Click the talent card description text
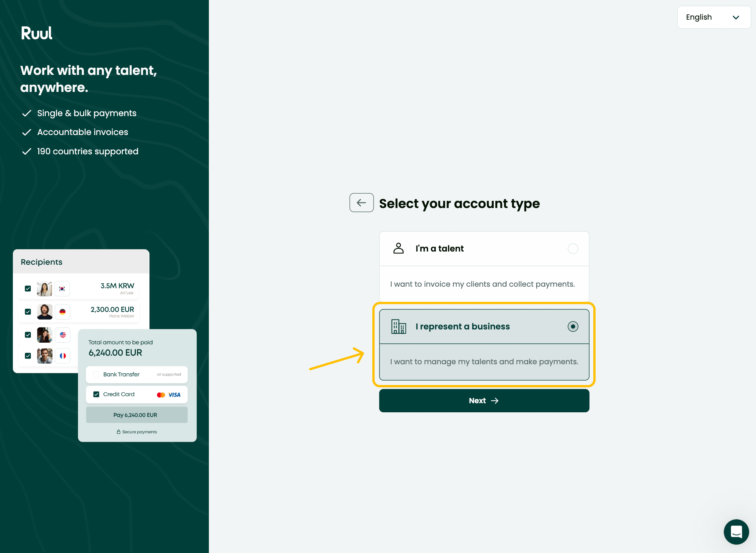This screenshot has width=756, height=553. tap(482, 284)
